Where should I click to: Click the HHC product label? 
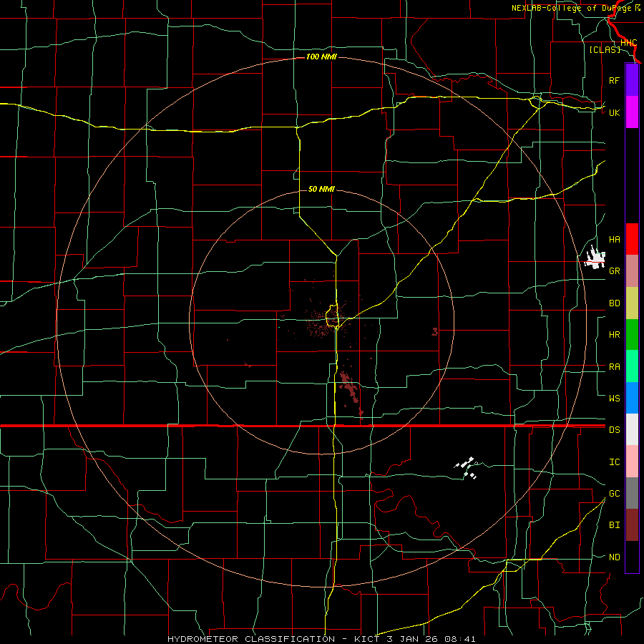pyautogui.click(x=628, y=43)
